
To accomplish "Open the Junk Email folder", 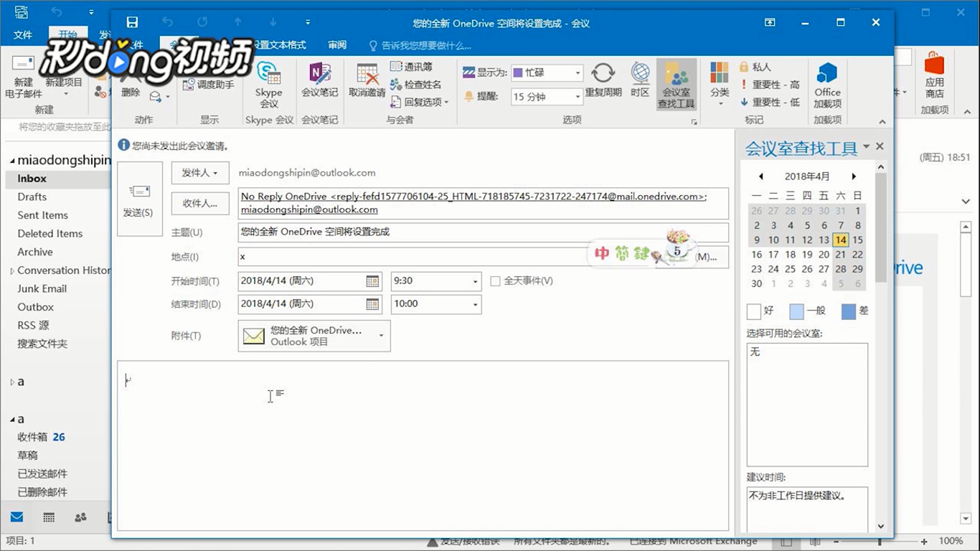I will 42,288.
